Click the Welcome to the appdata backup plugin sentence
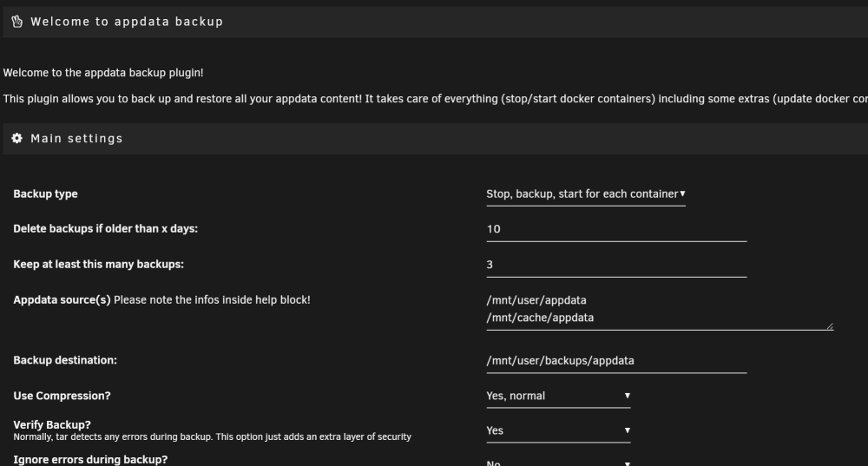 pyautogui.click(x=103, y=73)
